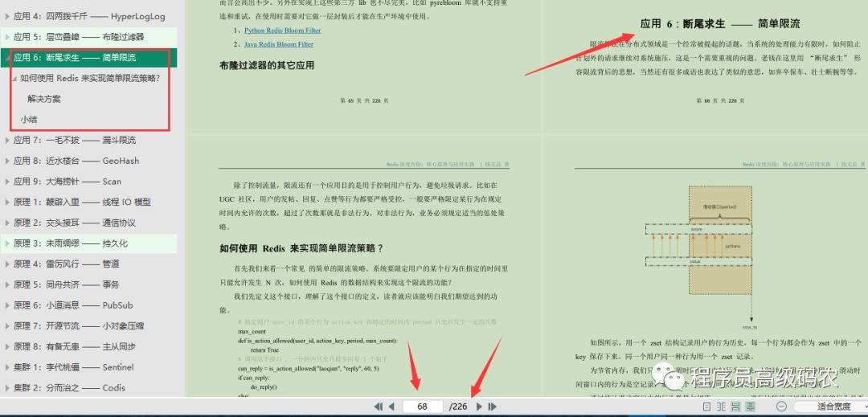Screen dimensions: 868x417
Task: Expand 原理 5 事务 outline item
Action: coord(7,284)
